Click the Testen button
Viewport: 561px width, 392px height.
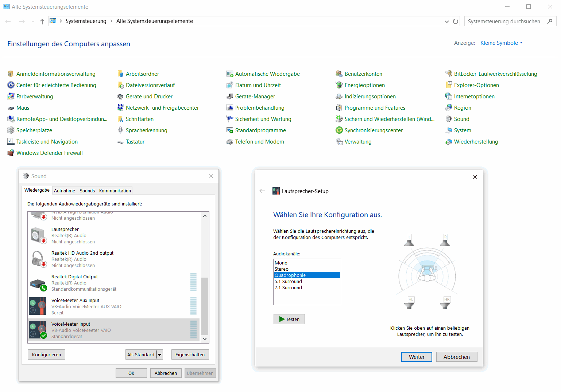coord(289,319)
